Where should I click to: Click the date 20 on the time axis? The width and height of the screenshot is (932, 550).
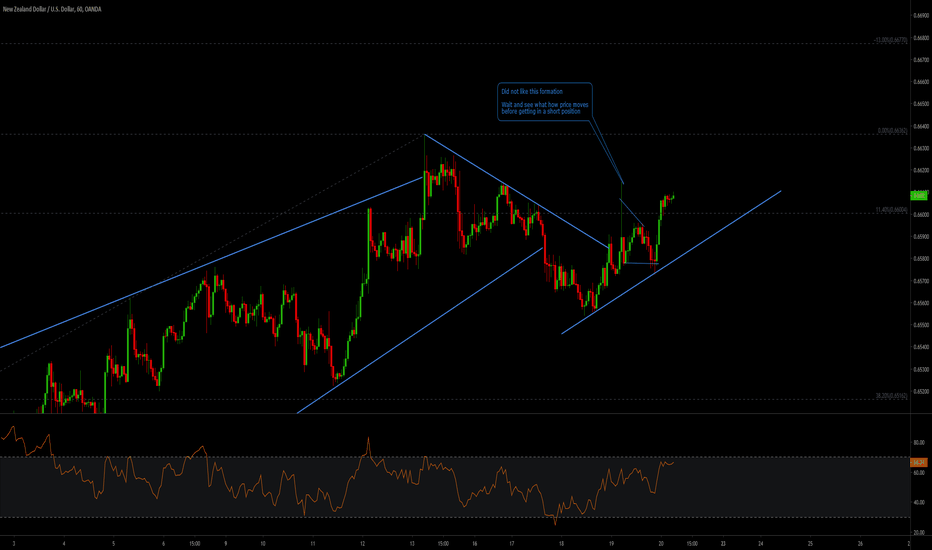point(661,544)
